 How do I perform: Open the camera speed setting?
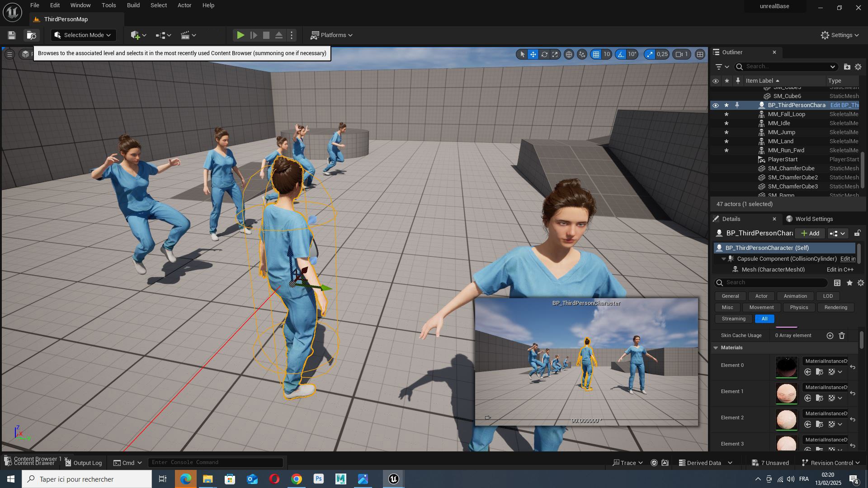point(682,54)
